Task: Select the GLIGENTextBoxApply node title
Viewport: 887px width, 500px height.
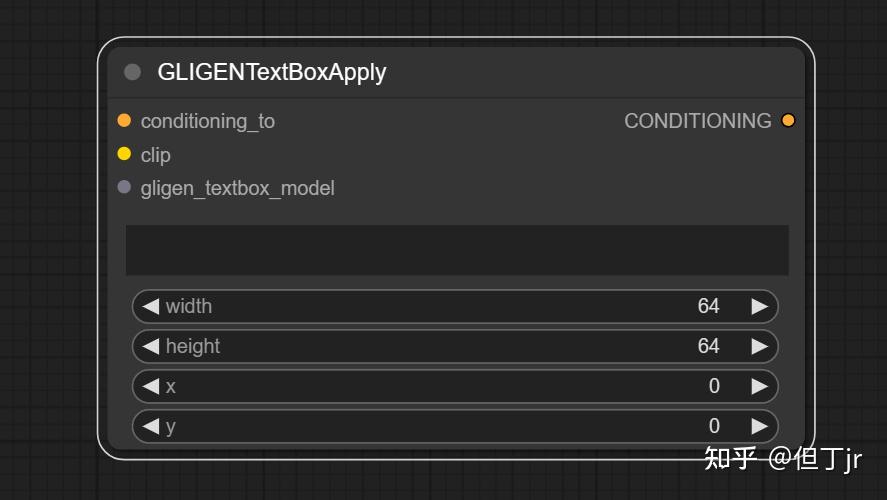Action: [272, 72]
